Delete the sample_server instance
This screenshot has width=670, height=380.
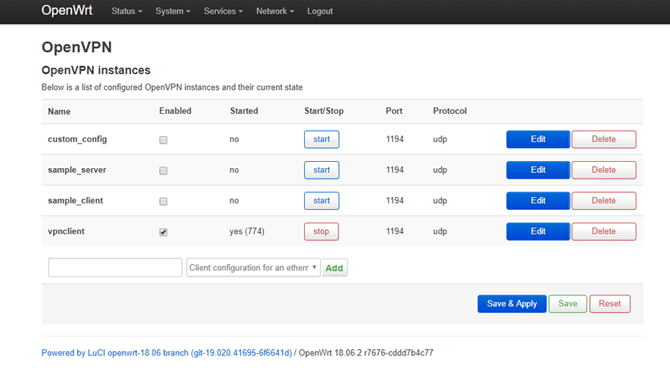coord(604,170)
